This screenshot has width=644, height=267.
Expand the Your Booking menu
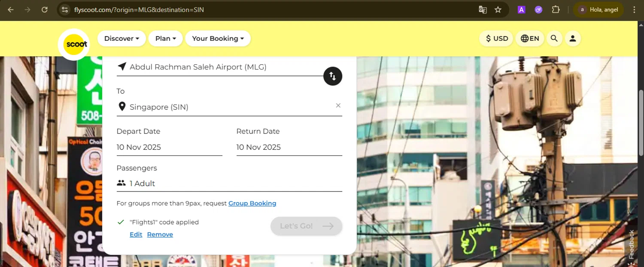[218, 39]
